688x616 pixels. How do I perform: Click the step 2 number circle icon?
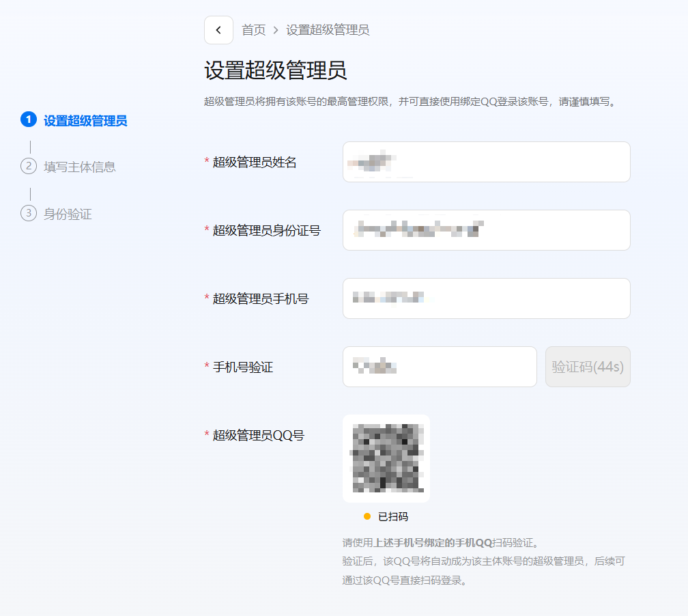29,166
